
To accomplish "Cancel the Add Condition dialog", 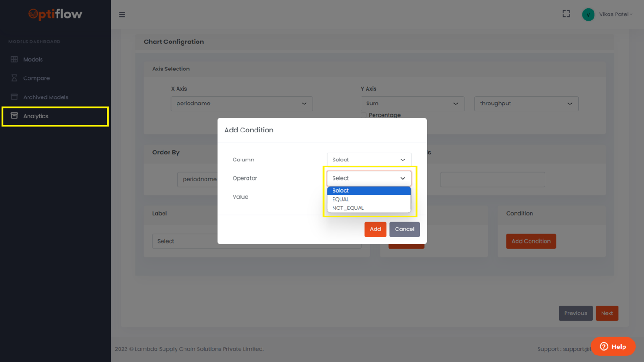I will (x=404, y=229).
